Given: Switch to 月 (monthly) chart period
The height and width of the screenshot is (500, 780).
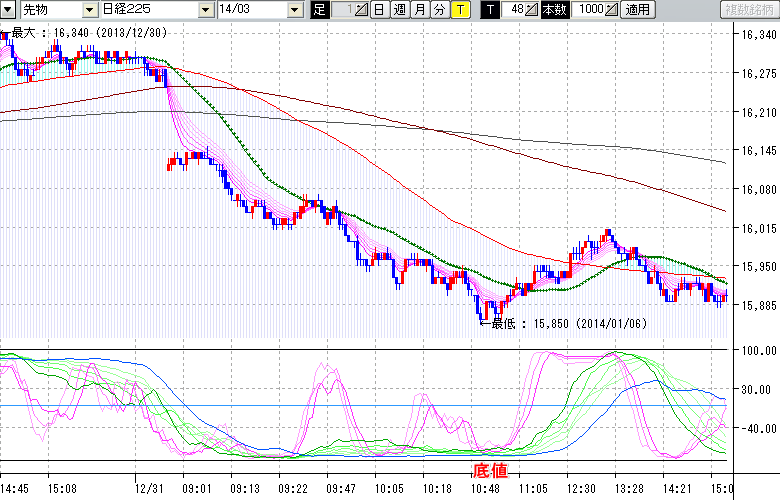Looking at the screenshot, I should click(x=419, y=10).
